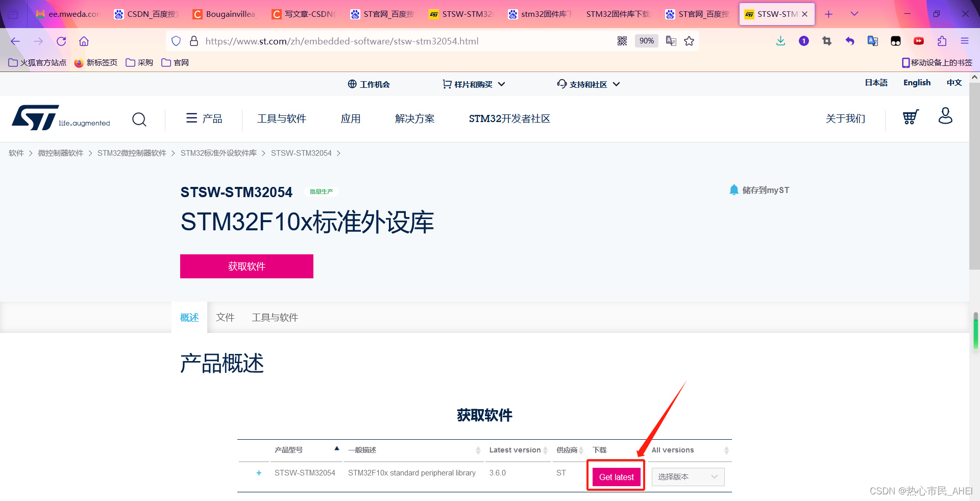Open the 采购 bookmarks folder

(139, 63)
